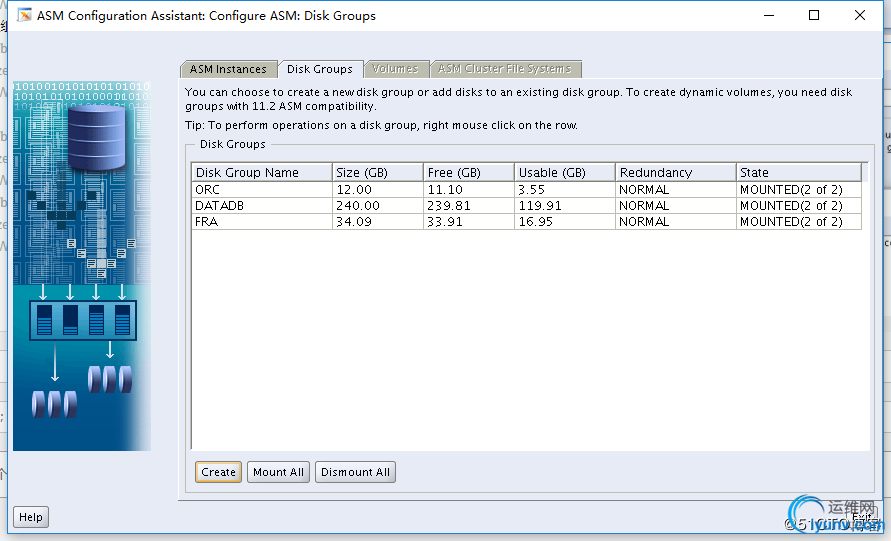Click the 33.91 free space cell
891x541 pixels.
click(469, 221)
